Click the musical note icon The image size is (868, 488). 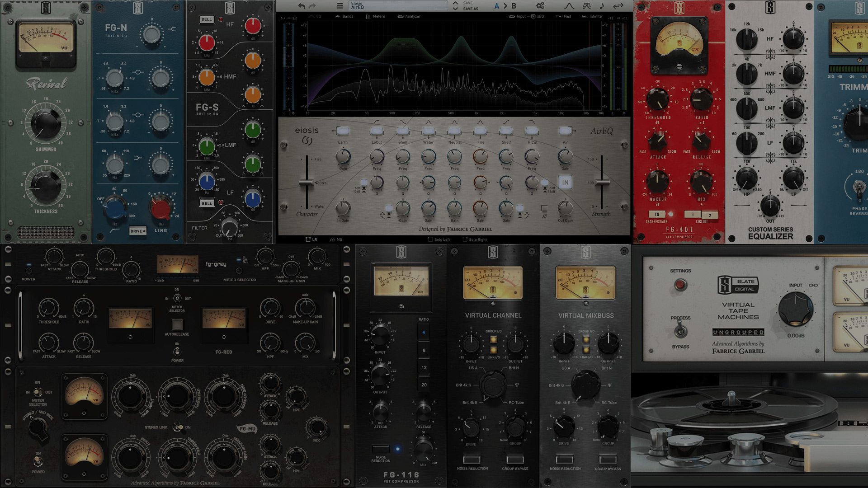602,6
